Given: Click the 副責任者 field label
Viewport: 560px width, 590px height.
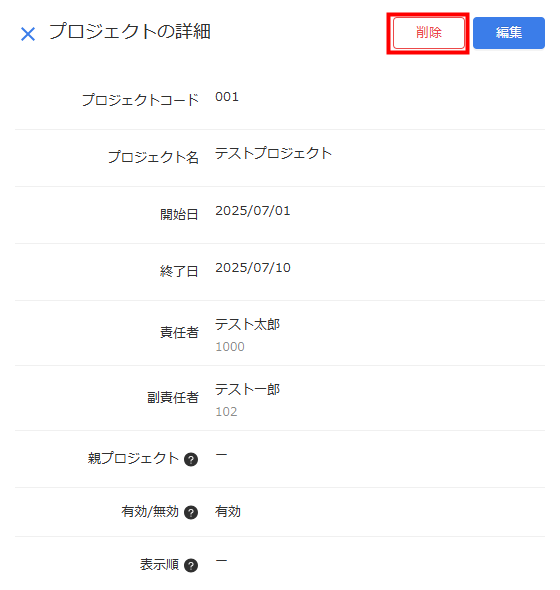Looking at the screenshot, I should pyautogui.click(x=173, y=397).
